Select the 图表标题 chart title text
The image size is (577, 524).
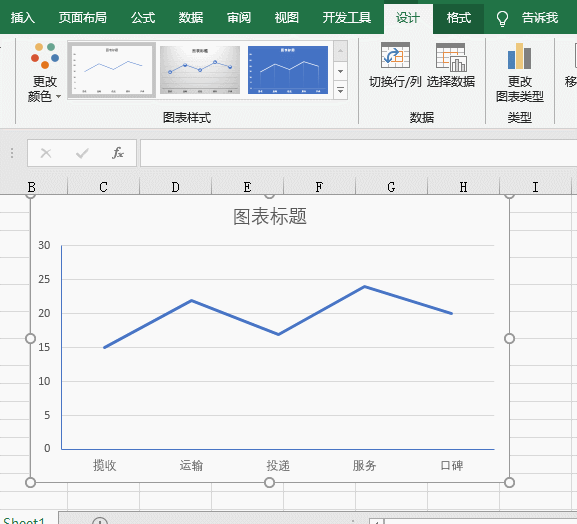[270, 216]
